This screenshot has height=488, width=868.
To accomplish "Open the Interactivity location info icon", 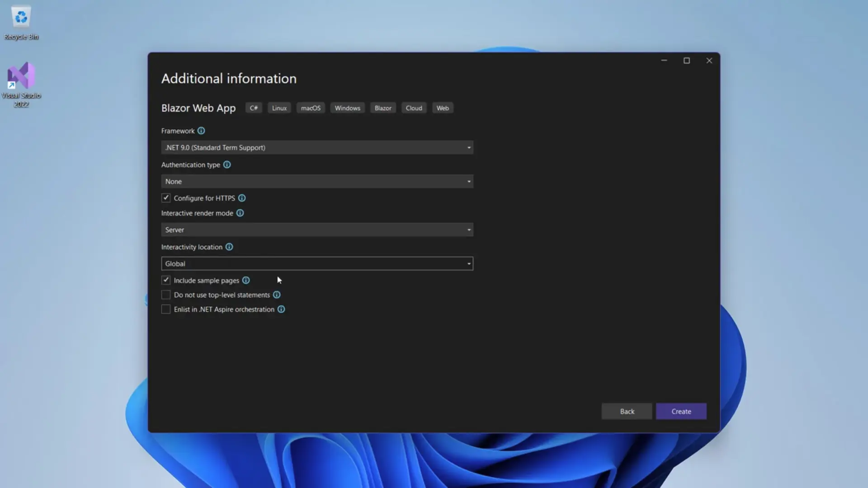I will point(229,247).
